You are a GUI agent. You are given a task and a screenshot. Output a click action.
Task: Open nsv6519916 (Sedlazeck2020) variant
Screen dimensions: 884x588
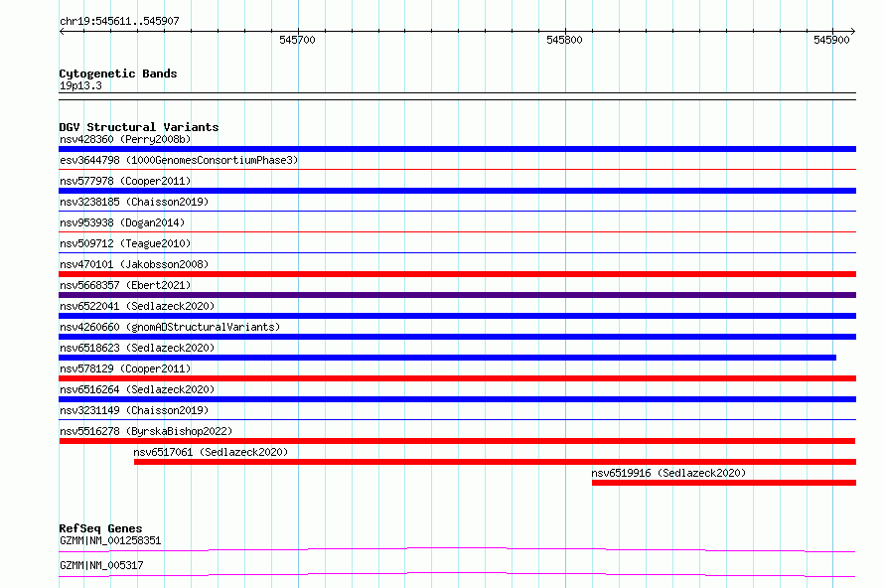coord(668,473)
